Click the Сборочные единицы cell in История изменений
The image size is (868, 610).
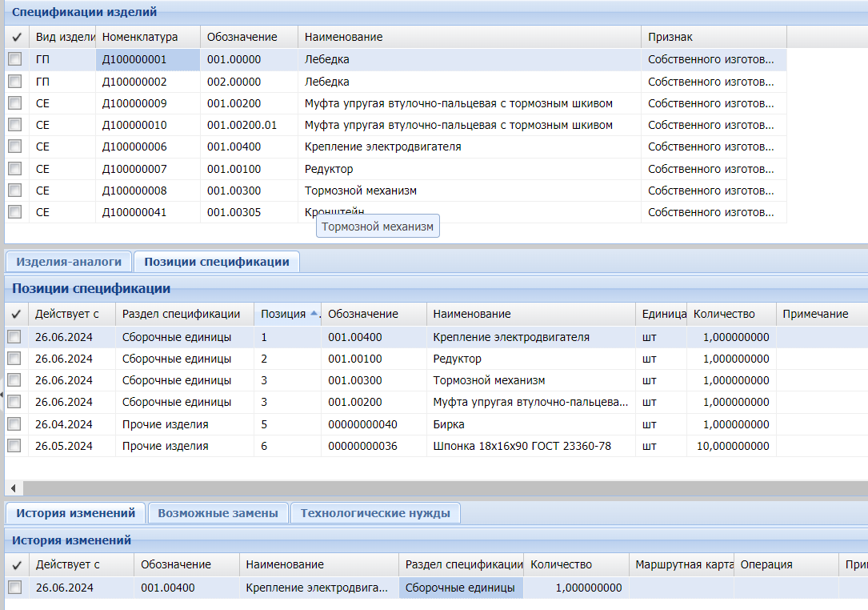tap(460, 588)
